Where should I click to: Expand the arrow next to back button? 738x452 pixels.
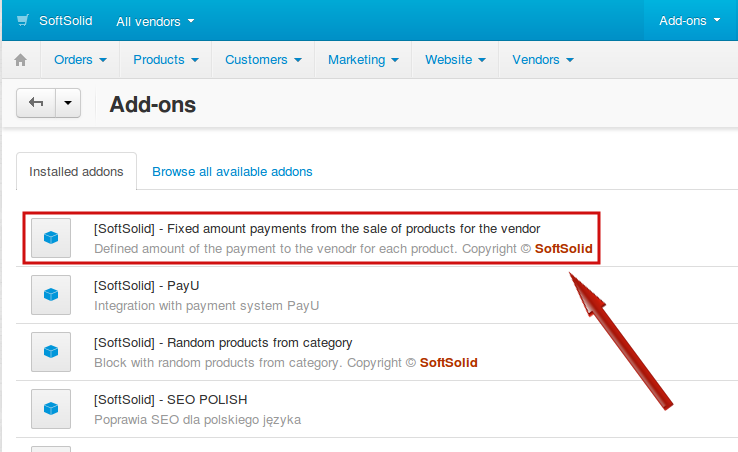(68, 103)
